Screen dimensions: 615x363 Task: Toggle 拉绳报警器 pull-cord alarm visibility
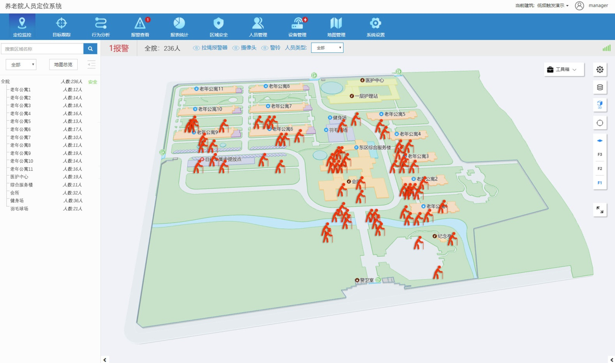210,48
